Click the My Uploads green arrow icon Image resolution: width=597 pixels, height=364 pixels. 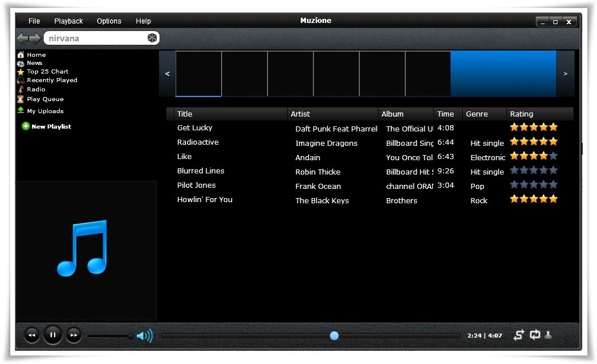point(21,110)
